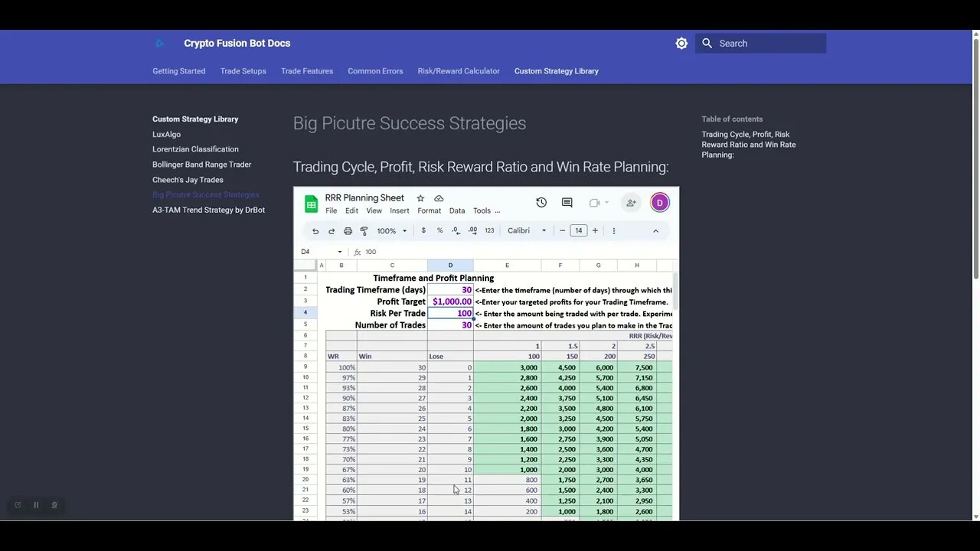
Task: Select the $1,000.00 Profit Target cell
Action: point(450,302)
